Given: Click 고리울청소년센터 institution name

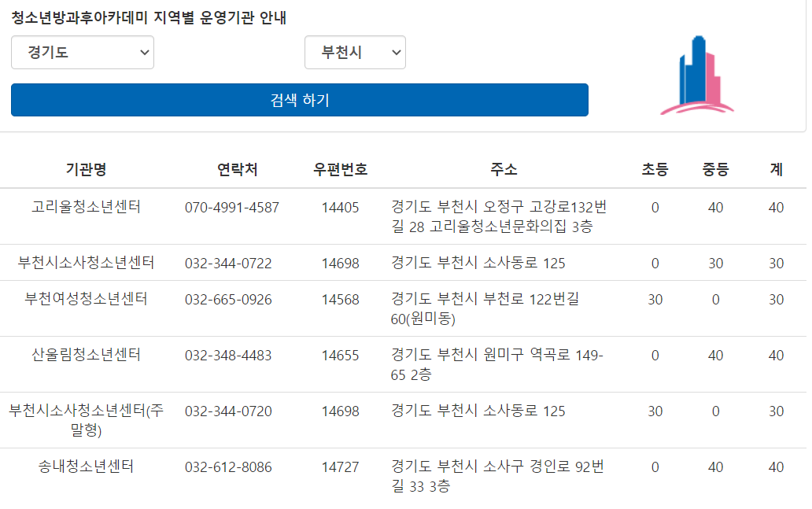Looking at the screenshot, I should [x=86, y=207].
